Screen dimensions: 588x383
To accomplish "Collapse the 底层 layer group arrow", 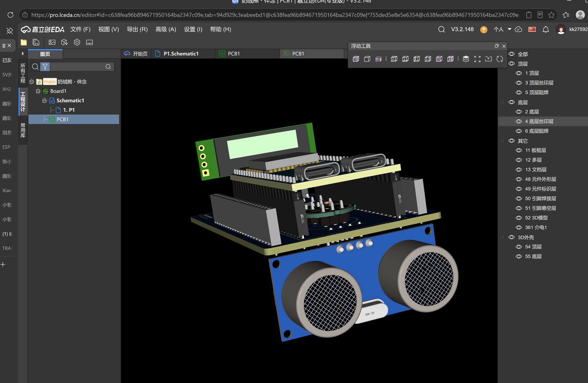I will 502,102.
